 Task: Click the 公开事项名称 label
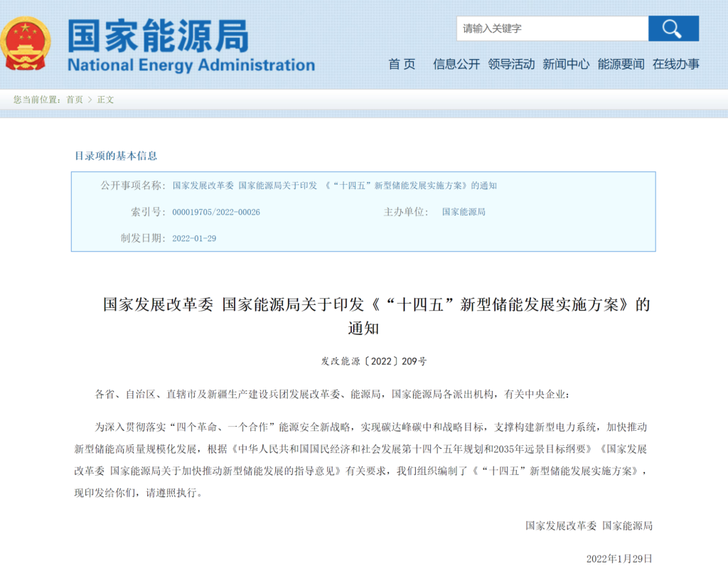pyautogui.click(x=133, y=185)
